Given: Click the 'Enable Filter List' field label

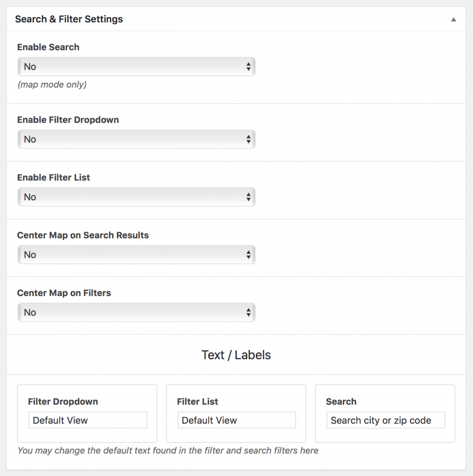Looking at the screenshot, I should click(x=53, y=178).
